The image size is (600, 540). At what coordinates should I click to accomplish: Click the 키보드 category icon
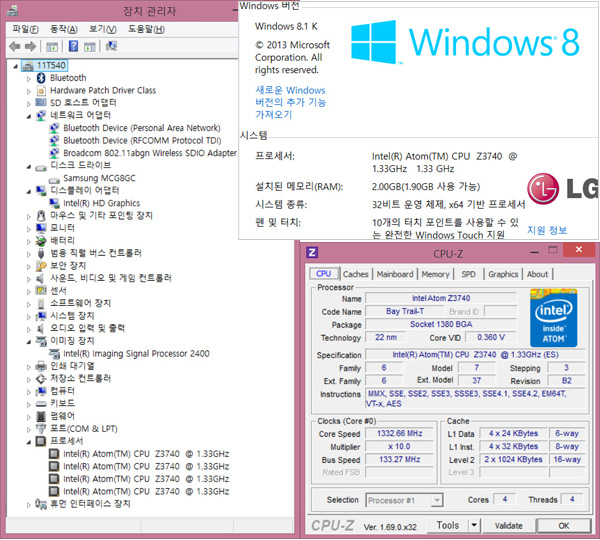pyautogui.click(x=41, y=404)
